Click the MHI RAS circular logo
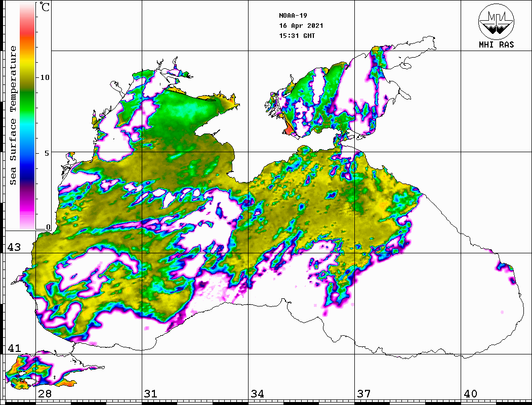The height and width of the screenshot is (405, 532). click(496, 21)
